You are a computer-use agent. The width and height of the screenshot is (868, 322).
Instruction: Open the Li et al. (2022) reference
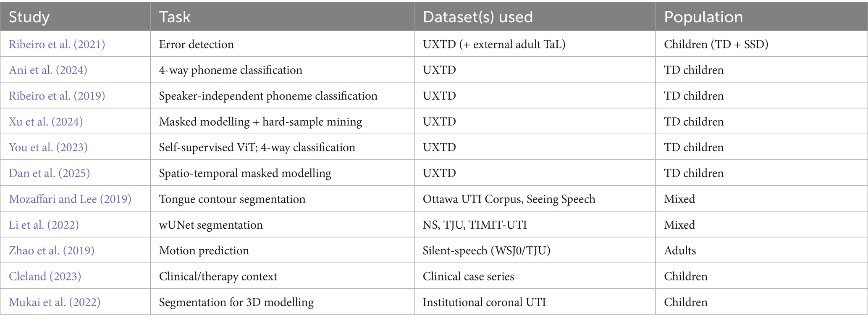(x=44, y=225)
